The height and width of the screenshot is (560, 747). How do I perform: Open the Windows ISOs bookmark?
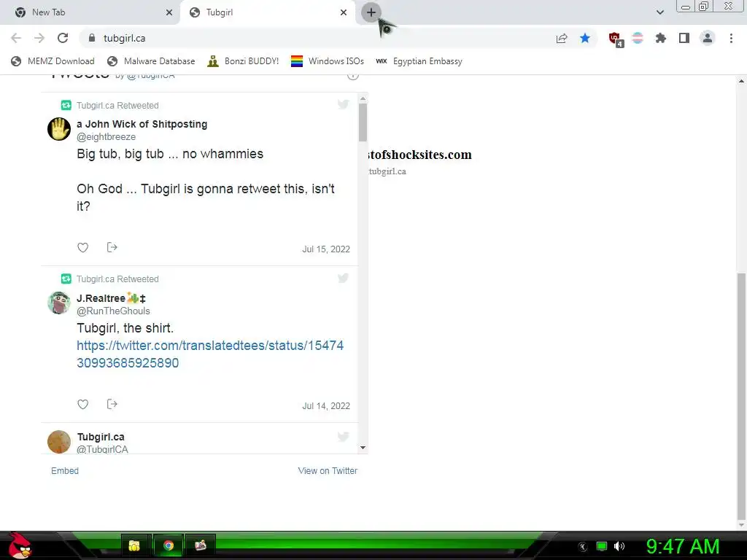[328, 61]
